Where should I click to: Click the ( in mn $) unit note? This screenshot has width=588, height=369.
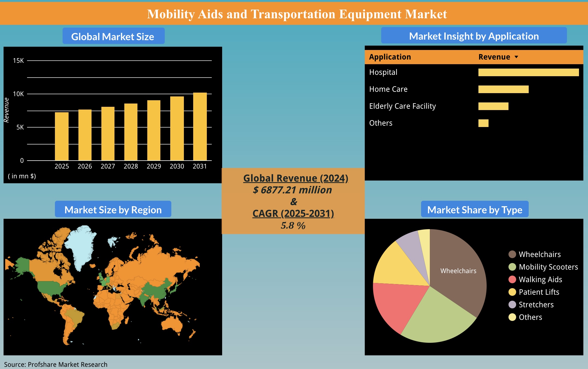[x=22, y=176]
